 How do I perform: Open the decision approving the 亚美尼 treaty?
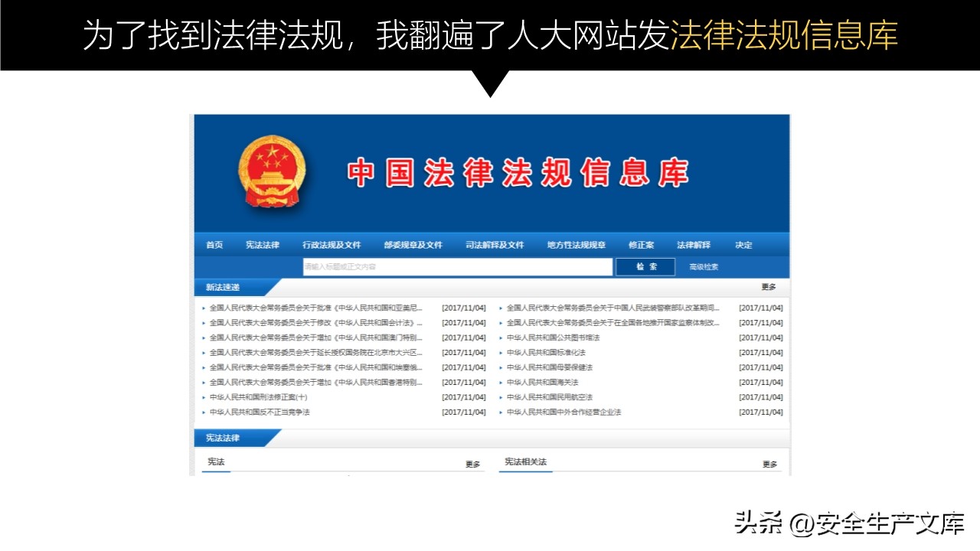pyautogui.click(x=315, y=308)
